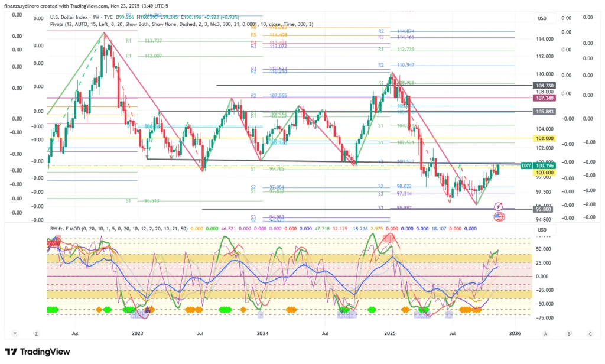Click the C scale button
Screen dimensions: 605x364
point(590,334)
